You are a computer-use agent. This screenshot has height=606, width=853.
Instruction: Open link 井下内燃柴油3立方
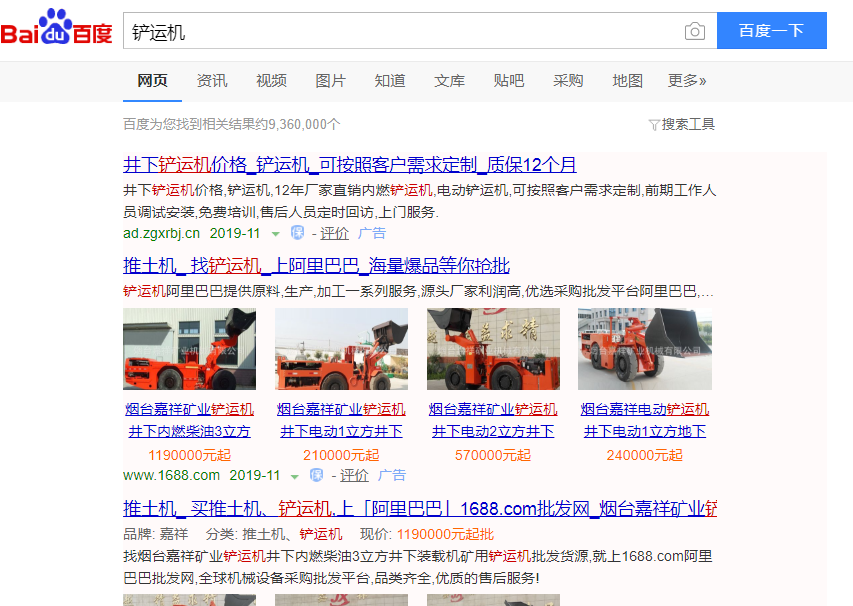pos(189,431)
